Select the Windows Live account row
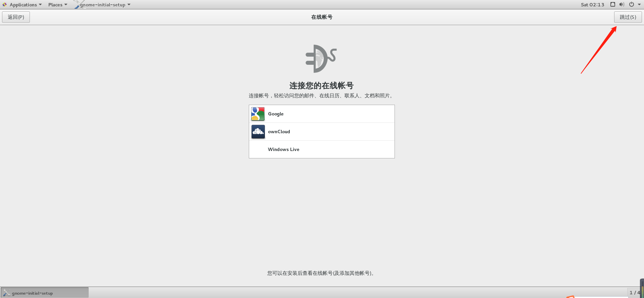Screen dimensions: 644x298 tap(322, 149)
